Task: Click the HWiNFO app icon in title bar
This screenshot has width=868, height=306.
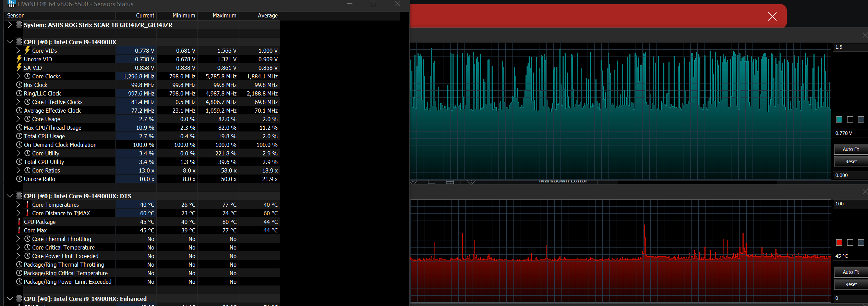Action: tap(11, 4)
